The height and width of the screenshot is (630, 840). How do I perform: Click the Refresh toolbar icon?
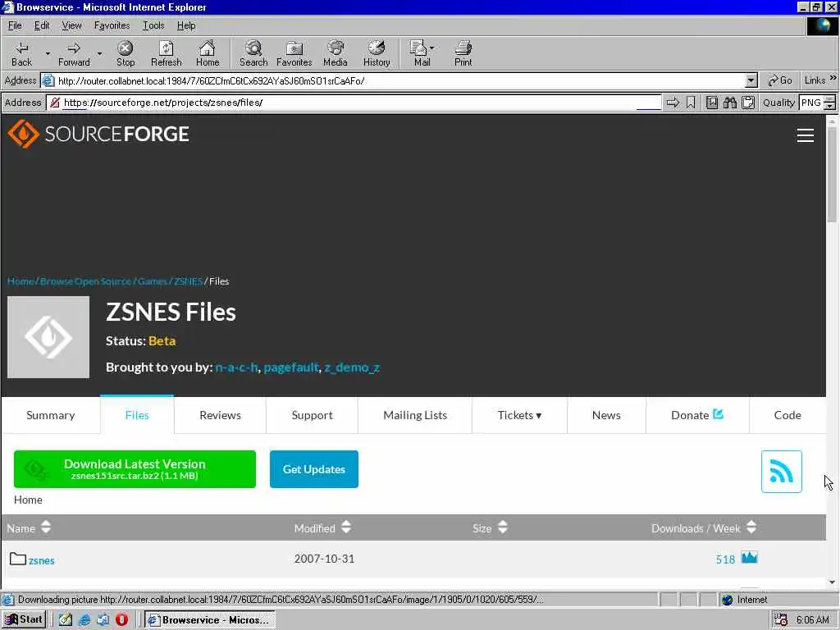[166, 53]
